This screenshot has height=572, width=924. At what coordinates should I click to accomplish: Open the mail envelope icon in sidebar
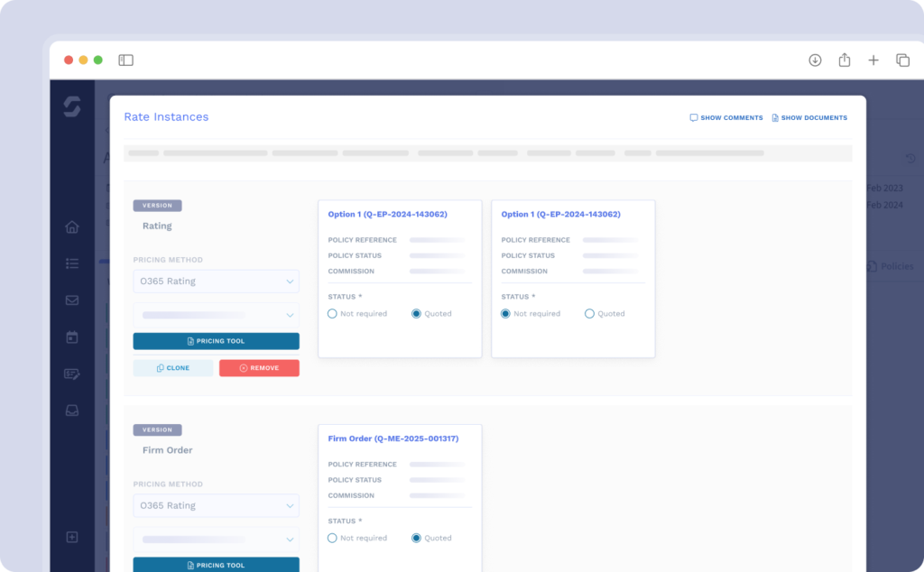pos(72,300)
